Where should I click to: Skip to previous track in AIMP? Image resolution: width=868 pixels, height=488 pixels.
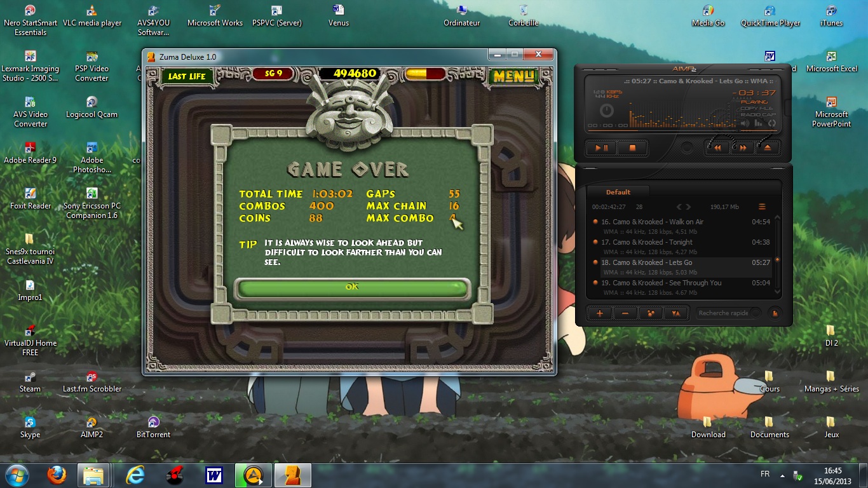(717, 148)
